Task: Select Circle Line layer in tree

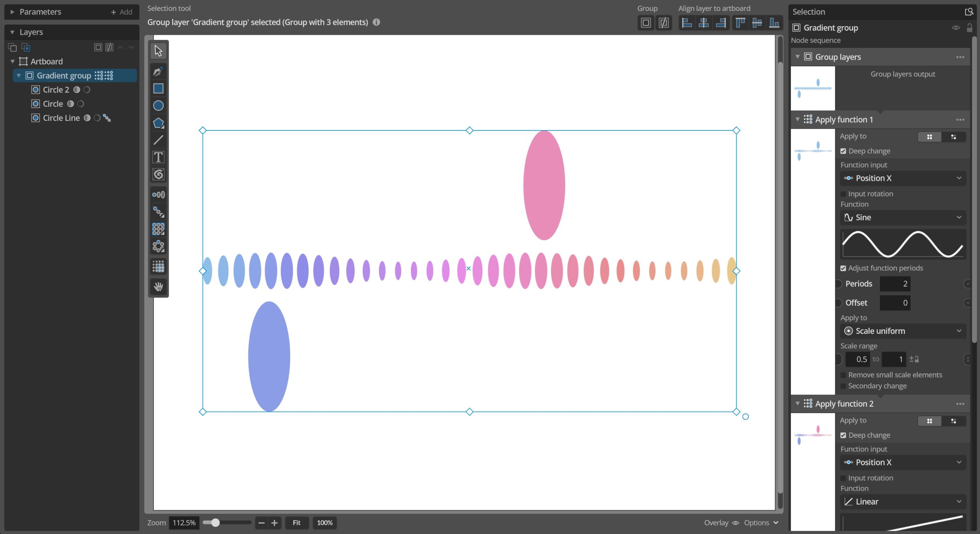Action: click(61, 118)
